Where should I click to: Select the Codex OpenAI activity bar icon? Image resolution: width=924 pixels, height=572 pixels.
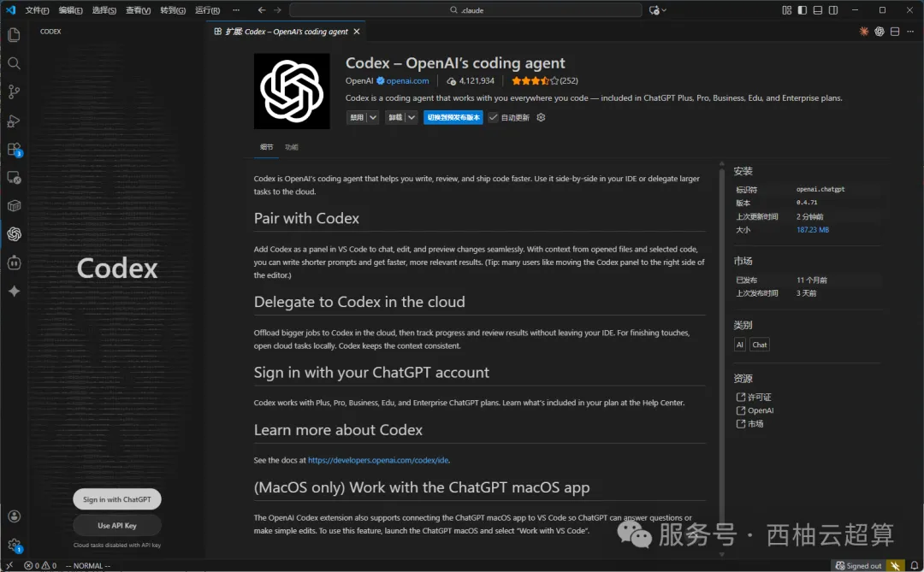click(x=15, y=234)
